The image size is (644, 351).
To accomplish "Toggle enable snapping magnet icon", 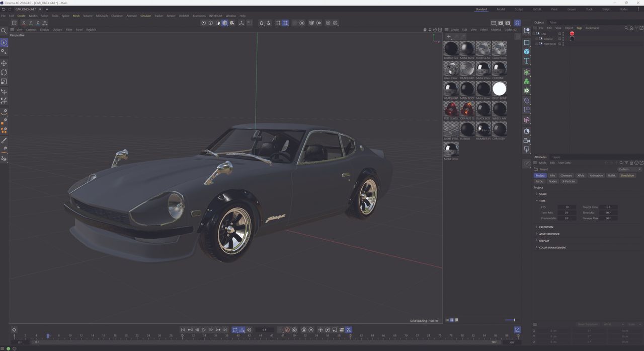I will point(261,23).
